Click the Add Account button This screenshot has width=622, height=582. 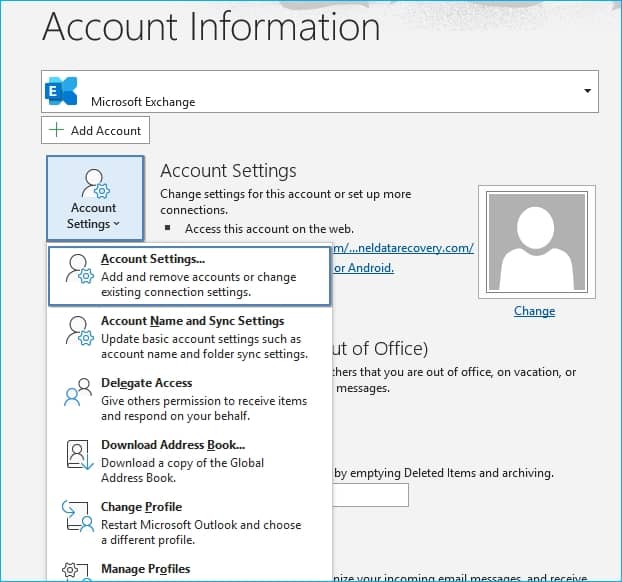tap(95, 130)
